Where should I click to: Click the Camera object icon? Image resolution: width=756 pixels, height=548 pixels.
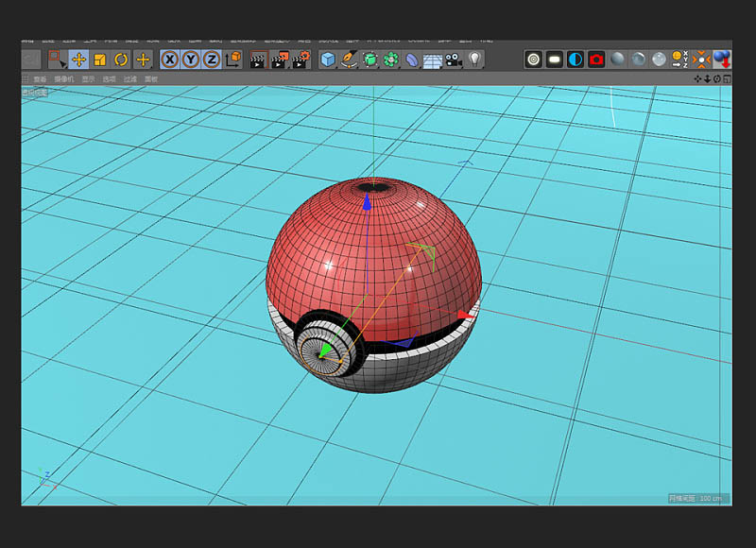(x=454, y=60)
